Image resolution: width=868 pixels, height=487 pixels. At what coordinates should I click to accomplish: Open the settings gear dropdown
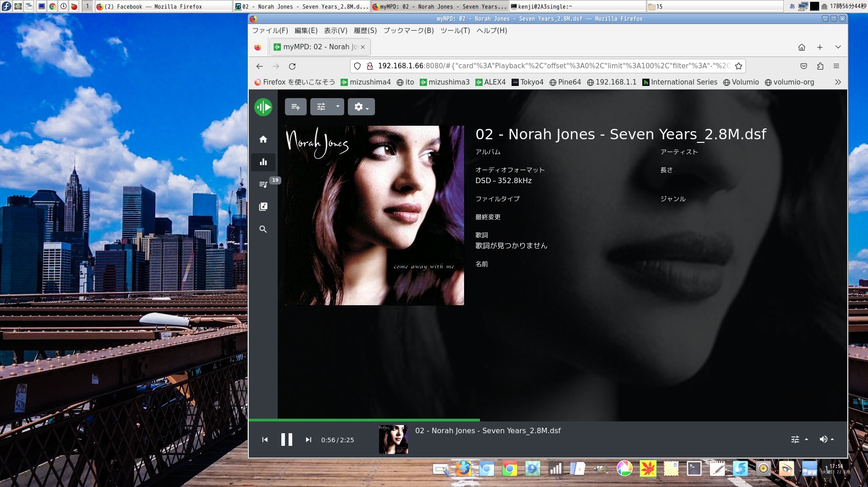(361, 107)
